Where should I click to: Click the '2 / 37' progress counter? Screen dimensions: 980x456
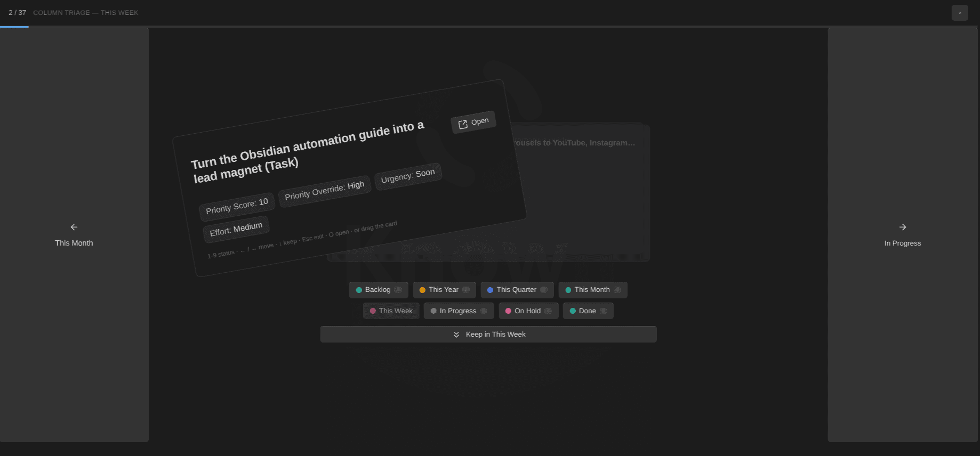17,13
